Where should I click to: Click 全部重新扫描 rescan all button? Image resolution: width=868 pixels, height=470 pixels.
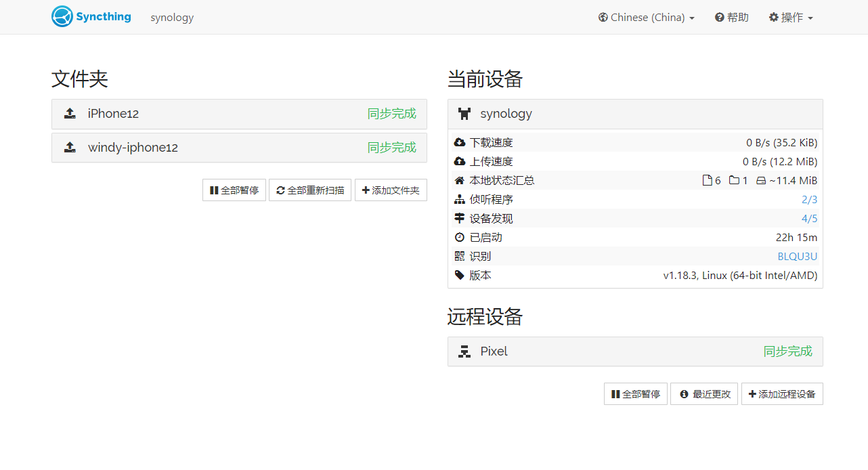(x=310, y=190)
